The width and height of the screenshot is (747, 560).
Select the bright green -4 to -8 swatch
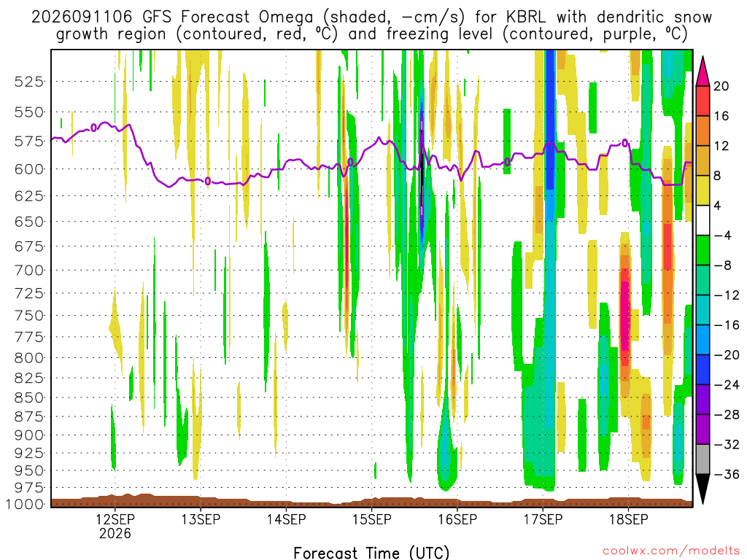pyautogui.click(x=703, y=250)
